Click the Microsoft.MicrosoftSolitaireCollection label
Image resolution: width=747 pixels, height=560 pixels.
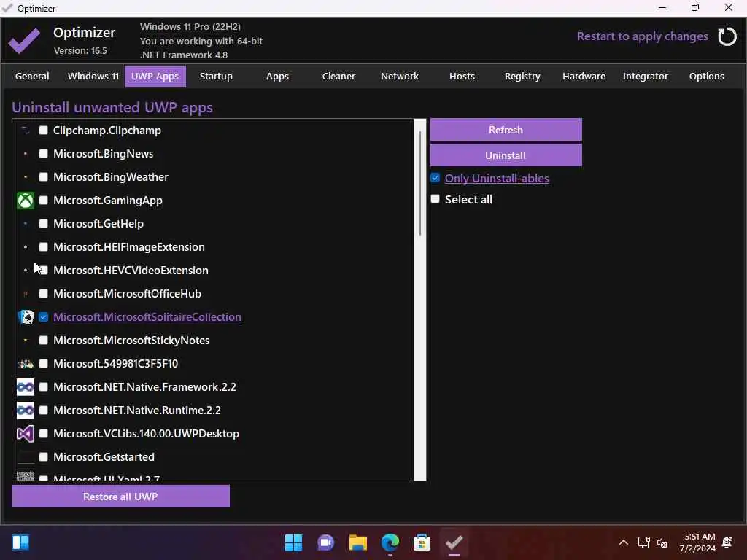click(147, 317)
